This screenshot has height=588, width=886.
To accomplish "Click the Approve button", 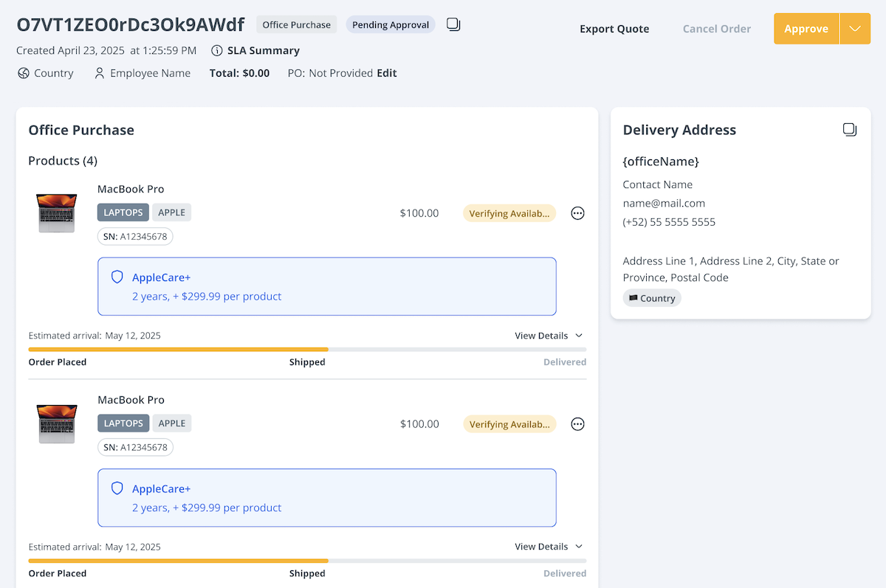I will click(806, 29).
